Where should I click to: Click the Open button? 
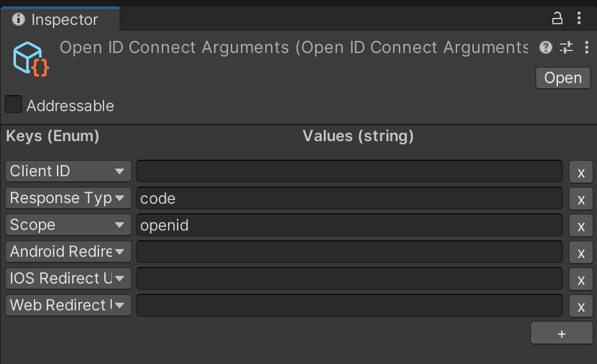click(x=562, y=78)
